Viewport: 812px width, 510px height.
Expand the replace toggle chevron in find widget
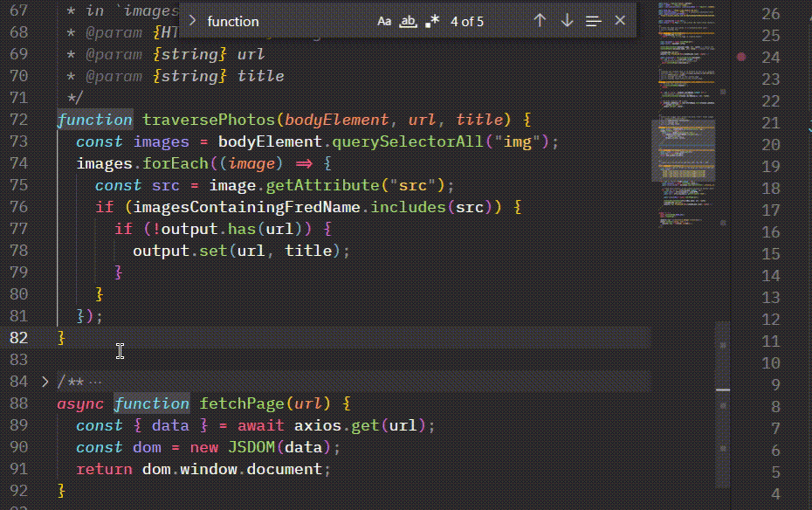coord(192,21)
